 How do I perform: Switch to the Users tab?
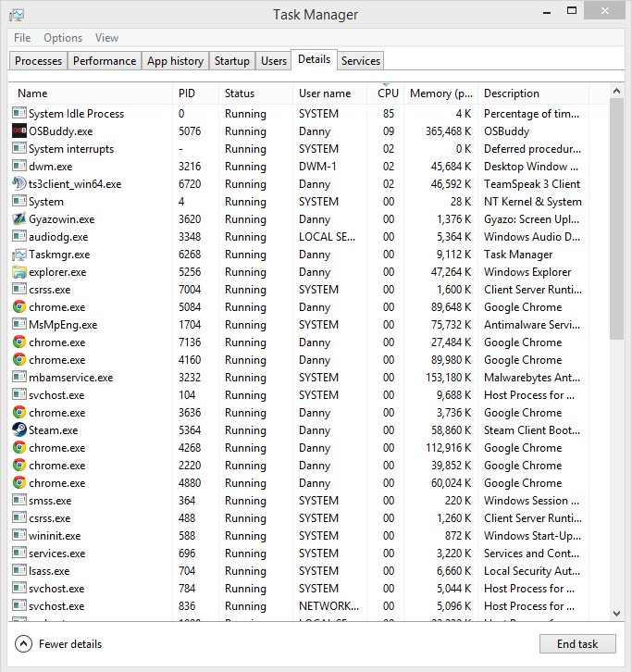[274, 61]
